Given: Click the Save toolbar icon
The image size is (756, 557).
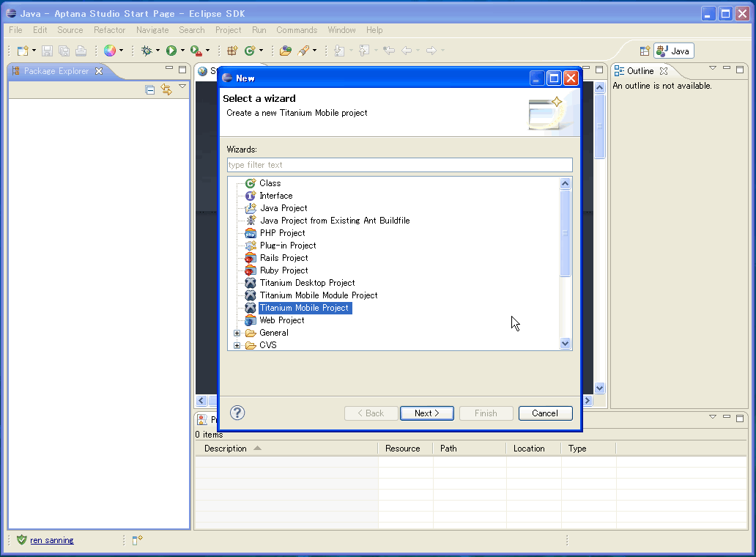Looking at the screenshot, I should click(x=47, y=51).
